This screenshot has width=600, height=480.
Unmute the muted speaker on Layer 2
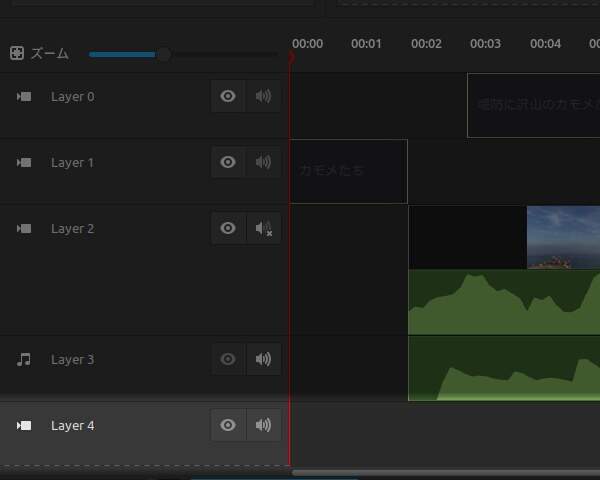(263, 229)
